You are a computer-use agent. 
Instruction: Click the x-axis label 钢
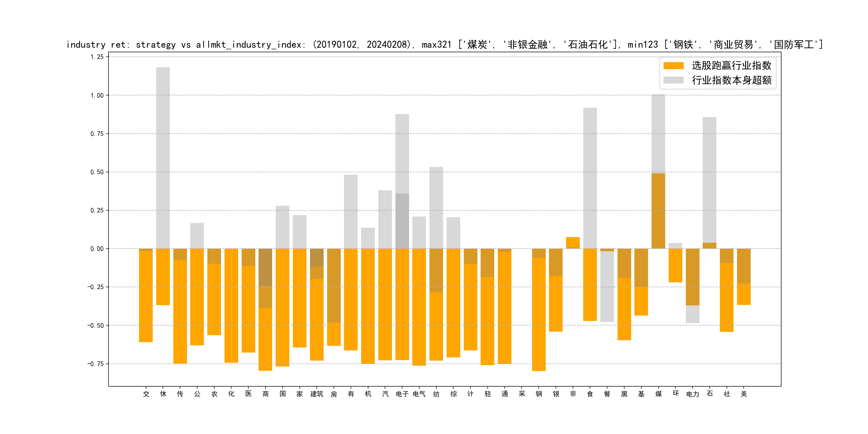[539, 394]
